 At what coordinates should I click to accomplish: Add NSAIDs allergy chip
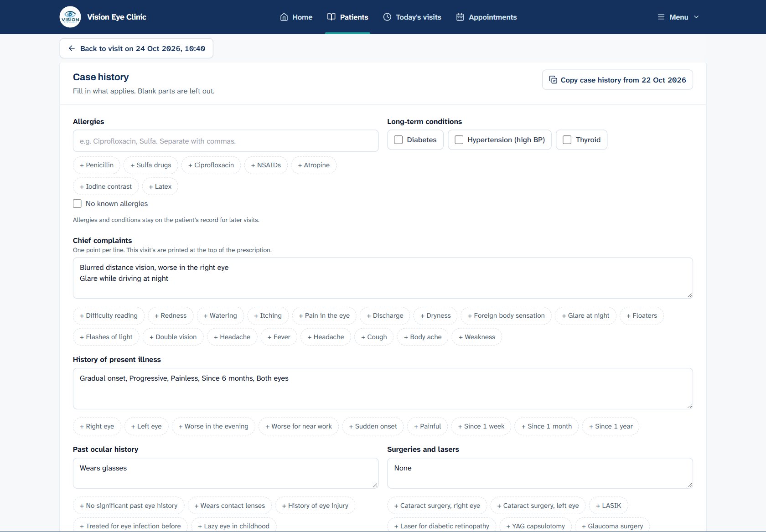(x=266, y=165)
